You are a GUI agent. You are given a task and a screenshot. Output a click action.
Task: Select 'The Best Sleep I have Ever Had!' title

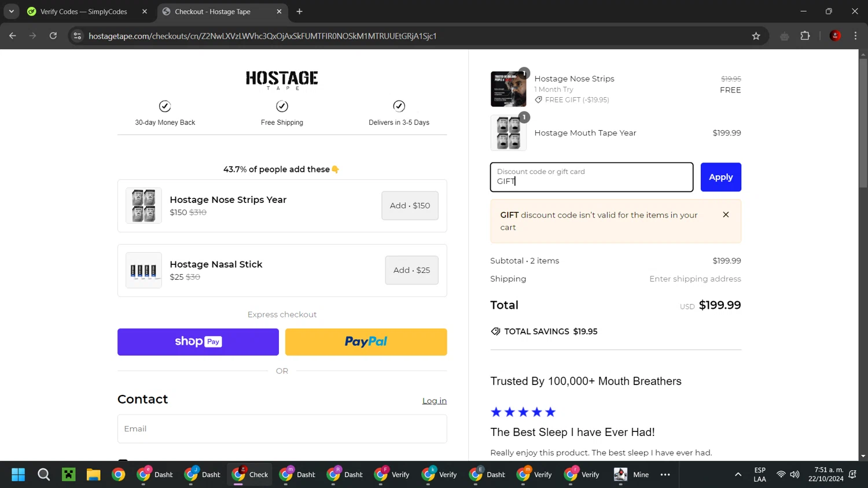pos(572,432)
